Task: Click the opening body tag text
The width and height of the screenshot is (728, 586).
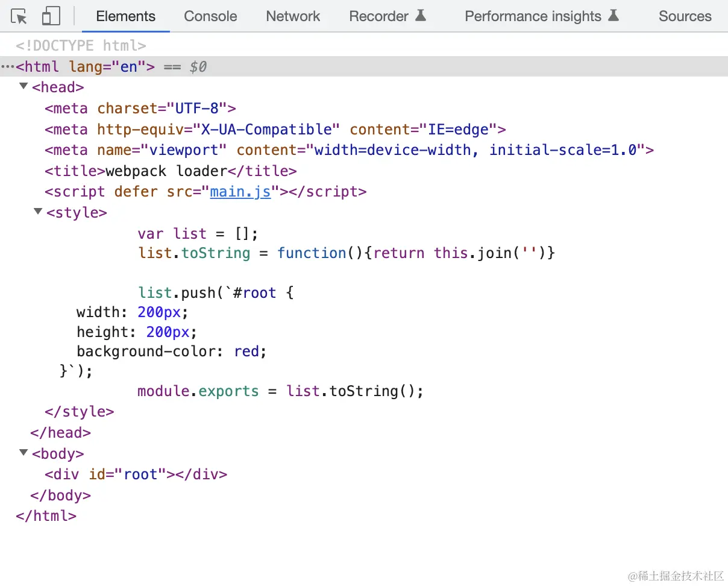Action: coord(58,453)
